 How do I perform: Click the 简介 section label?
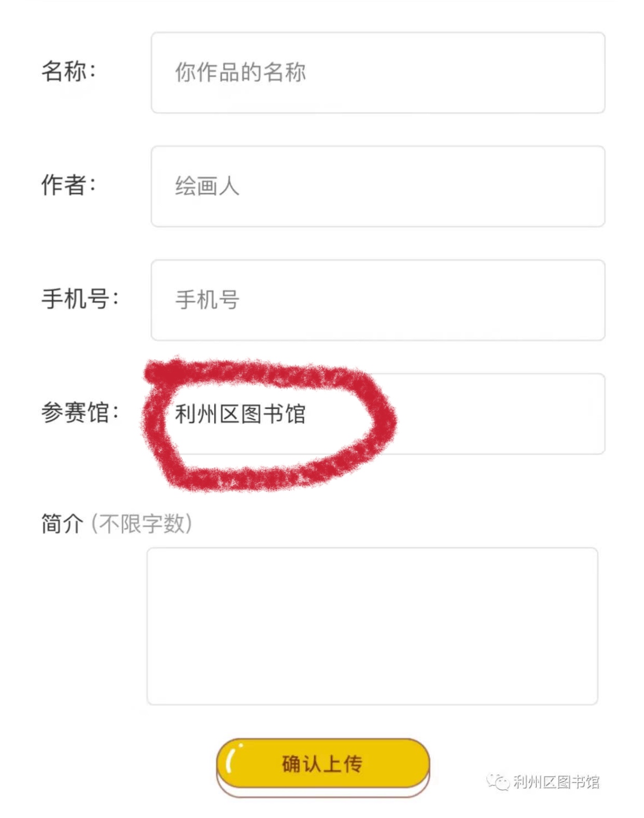tap(62, 524)
